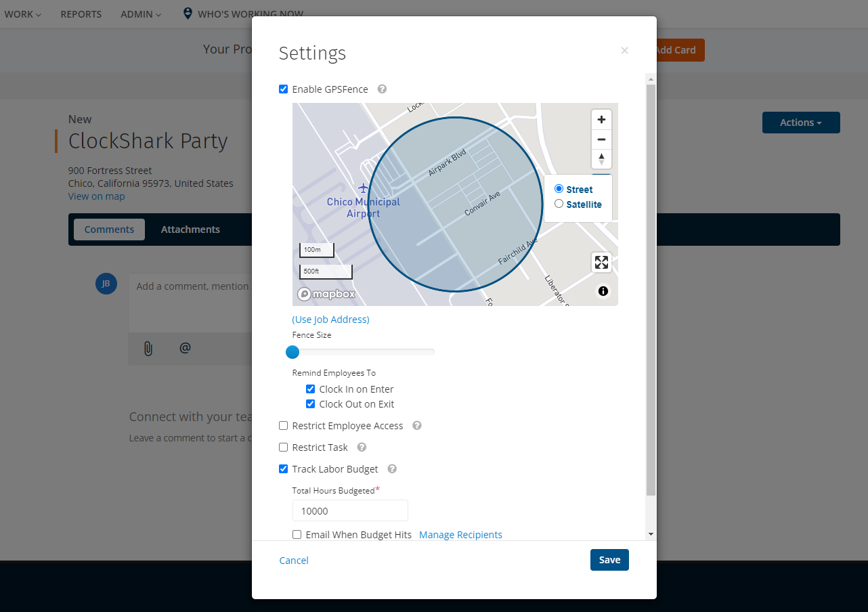Zoom out of the map
868x612 pixels.
point(601,139)
